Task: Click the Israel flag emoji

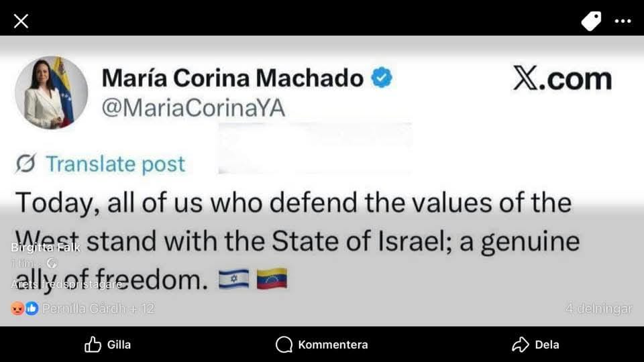Action: point(233,279)
